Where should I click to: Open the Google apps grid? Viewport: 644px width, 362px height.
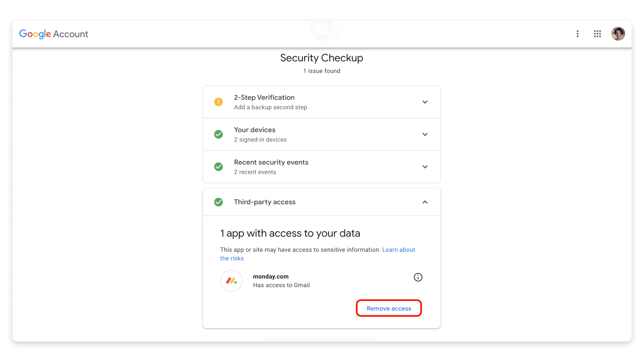tap(597, 34)
